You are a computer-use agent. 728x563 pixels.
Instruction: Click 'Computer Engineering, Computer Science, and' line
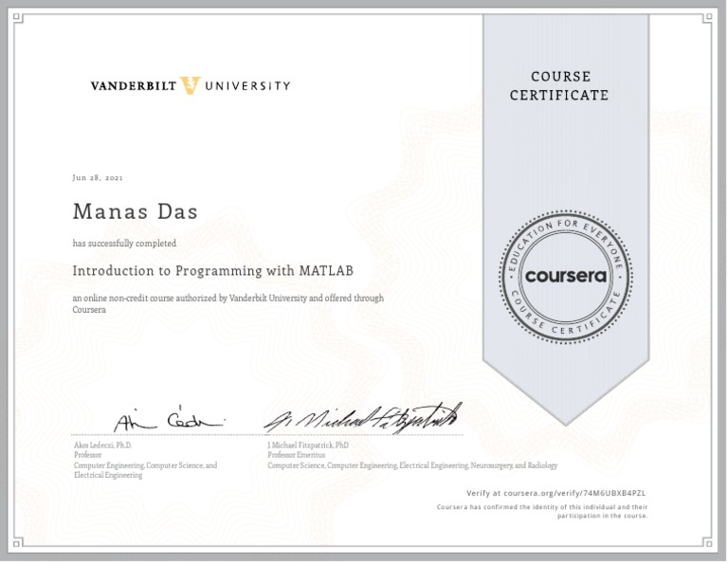[x=145, y=465]
